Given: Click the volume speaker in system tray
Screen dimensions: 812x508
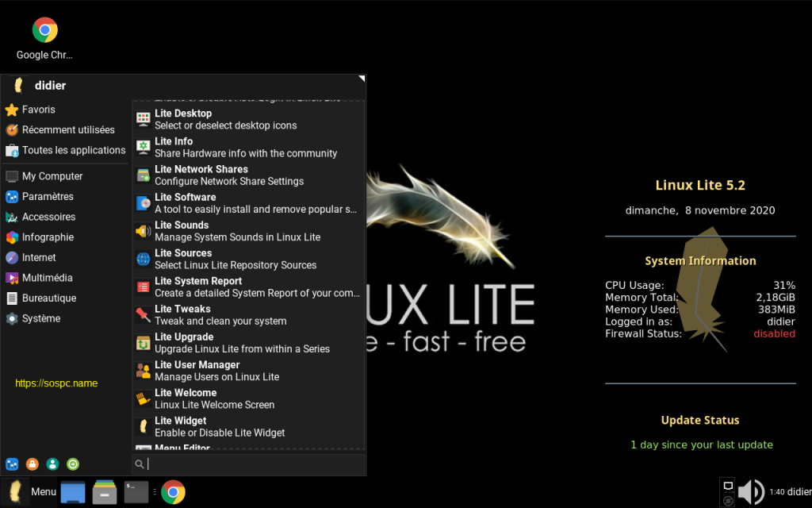Looking at the screenshot, I should 751,491.
